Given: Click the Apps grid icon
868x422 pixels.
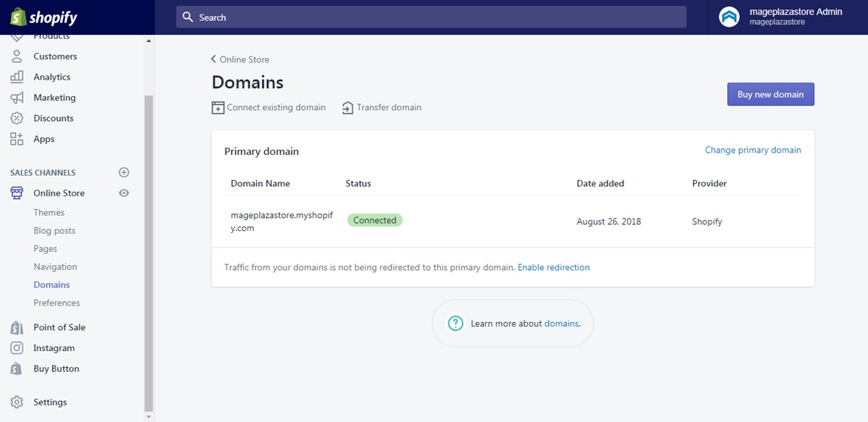Looking at the screenshot, I should pos(17,139).
